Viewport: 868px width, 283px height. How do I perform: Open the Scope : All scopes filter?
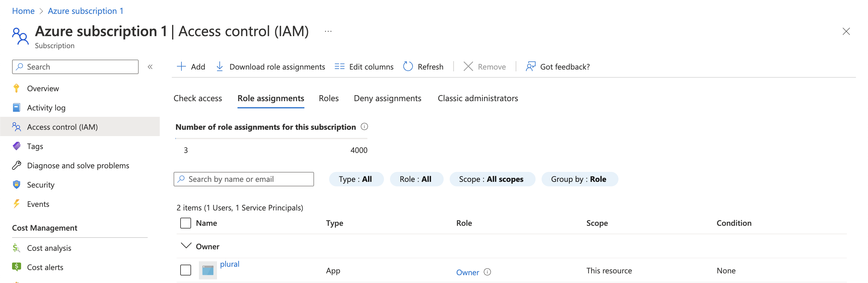click(492, 179)
